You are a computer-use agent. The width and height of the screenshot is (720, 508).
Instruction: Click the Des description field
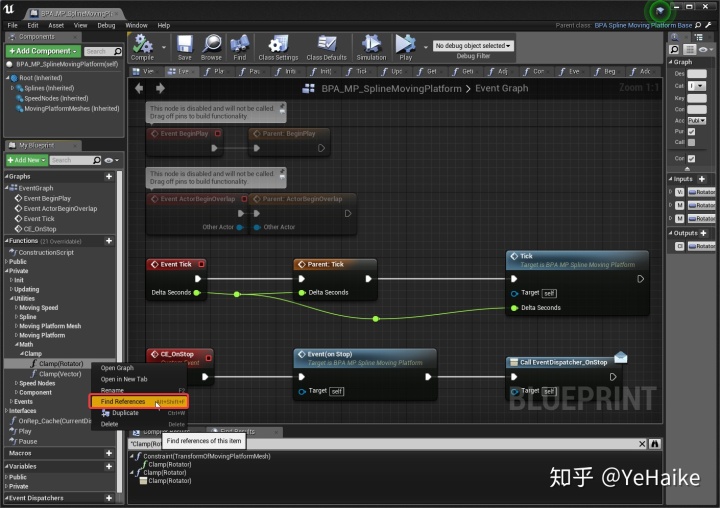tap(697, 73)
